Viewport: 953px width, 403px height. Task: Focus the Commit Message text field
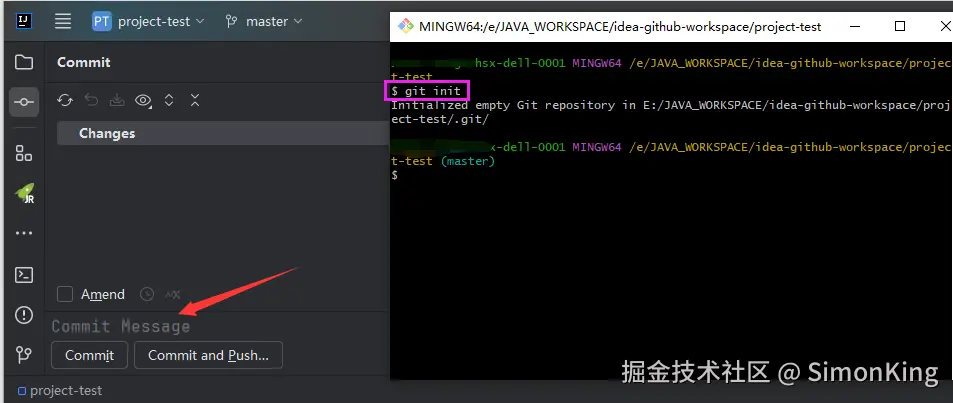[219, 326]
